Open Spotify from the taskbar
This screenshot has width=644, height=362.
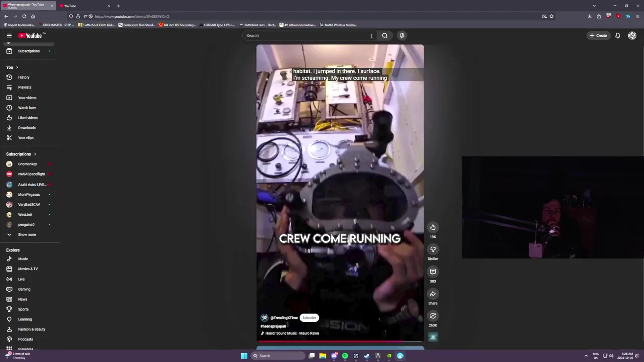click(x=345, y=356)
